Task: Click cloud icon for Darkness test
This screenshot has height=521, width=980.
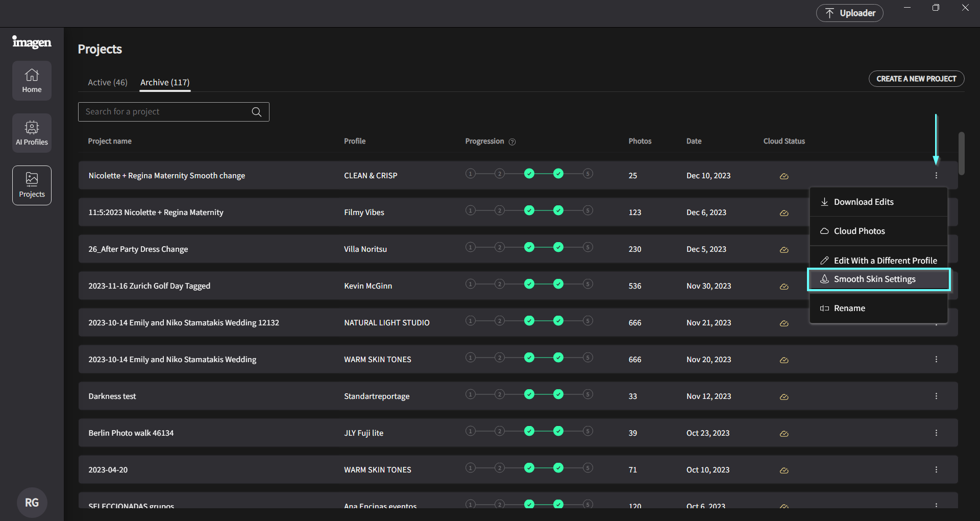Action: [x=784, y=397]
